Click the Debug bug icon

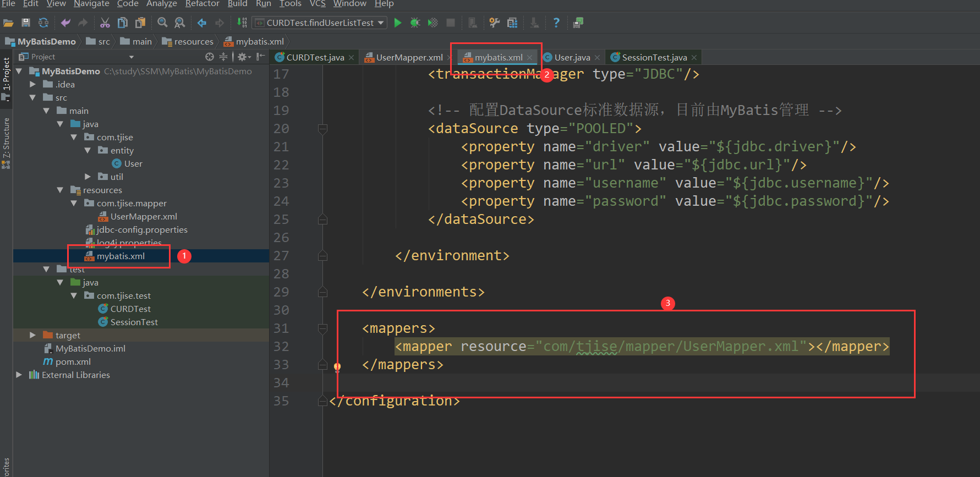[415, 23]
